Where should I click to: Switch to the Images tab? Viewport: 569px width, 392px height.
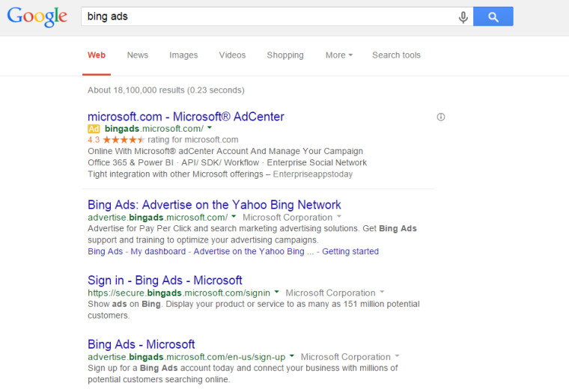183,55
